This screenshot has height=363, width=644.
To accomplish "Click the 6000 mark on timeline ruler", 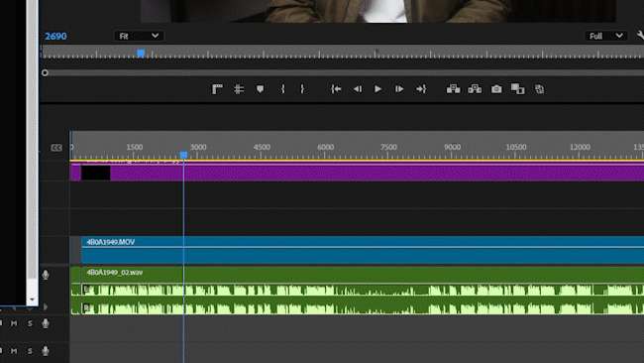I will (325, 147).
